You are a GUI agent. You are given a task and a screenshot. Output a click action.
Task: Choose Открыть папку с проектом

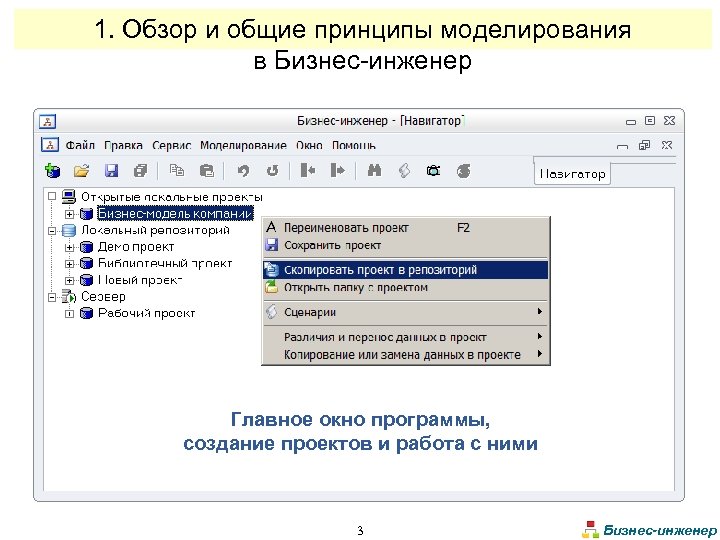[405, 287]
